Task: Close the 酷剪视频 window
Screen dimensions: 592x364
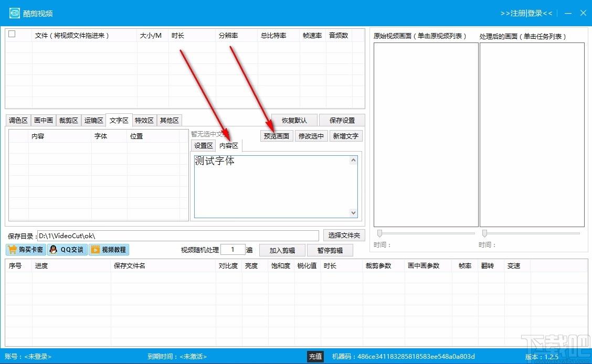Action: 583,13
